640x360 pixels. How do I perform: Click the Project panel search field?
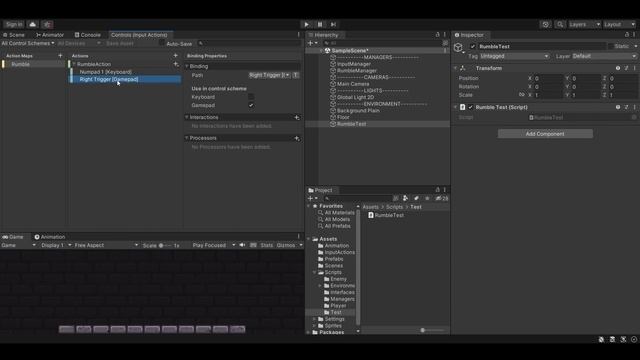click(358, 198)
